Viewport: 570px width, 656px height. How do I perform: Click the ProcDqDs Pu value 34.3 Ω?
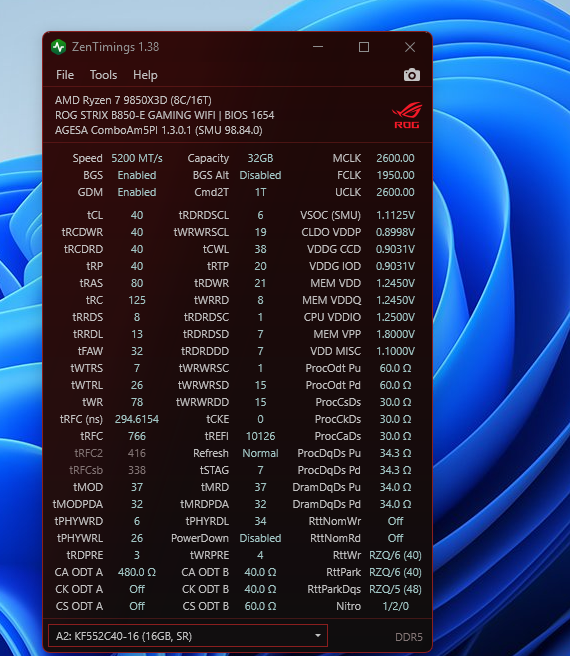click(x=395, y=453)
